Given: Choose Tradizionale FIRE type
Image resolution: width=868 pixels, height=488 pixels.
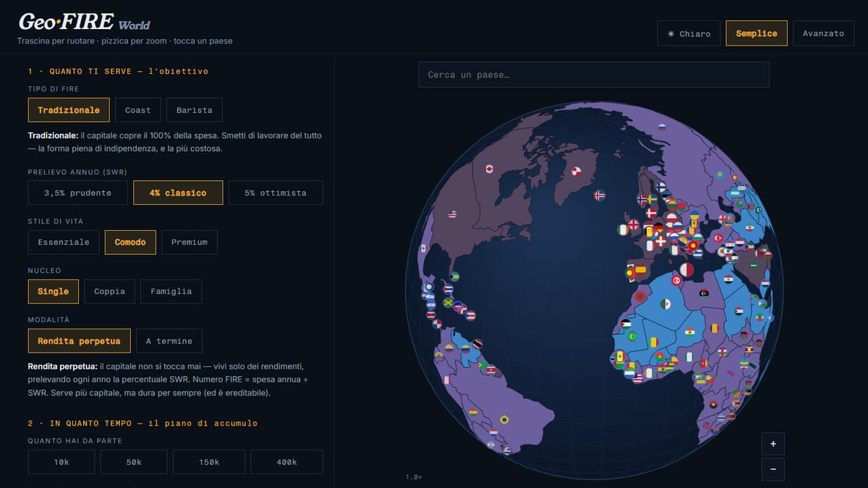Looking at the screenshot, I should point(69,110).
